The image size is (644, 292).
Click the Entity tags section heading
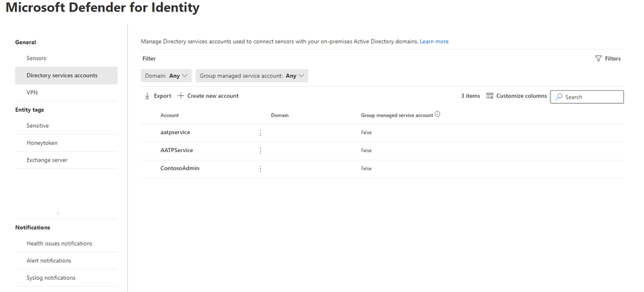(30, 110)
